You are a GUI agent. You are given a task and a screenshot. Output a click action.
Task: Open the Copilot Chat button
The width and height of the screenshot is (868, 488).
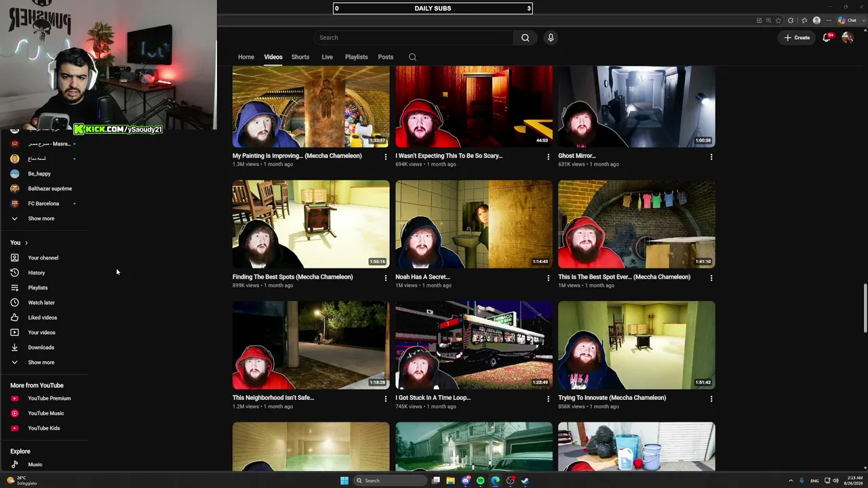(847, 20)
